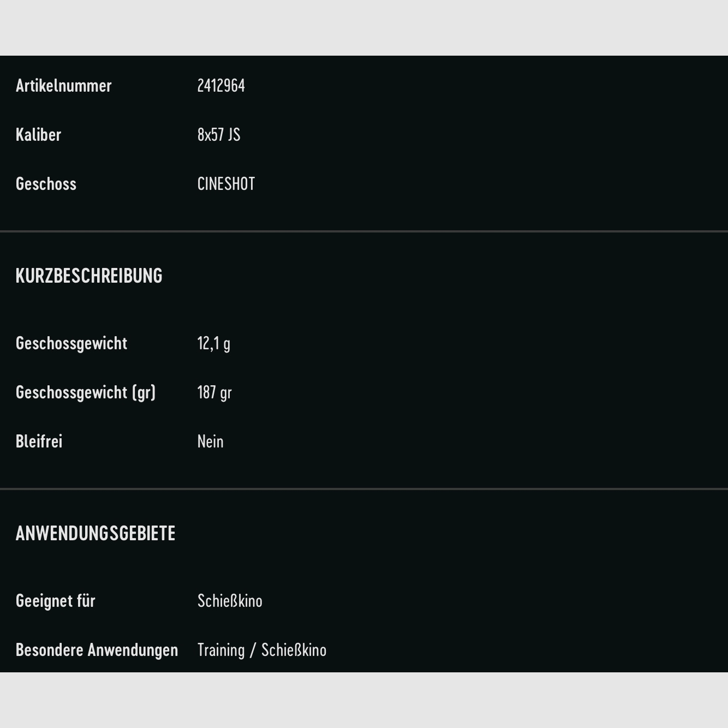Select the caliber value 8x57 JS
Screen dimensions: 728x728
[x=219, y=135]
